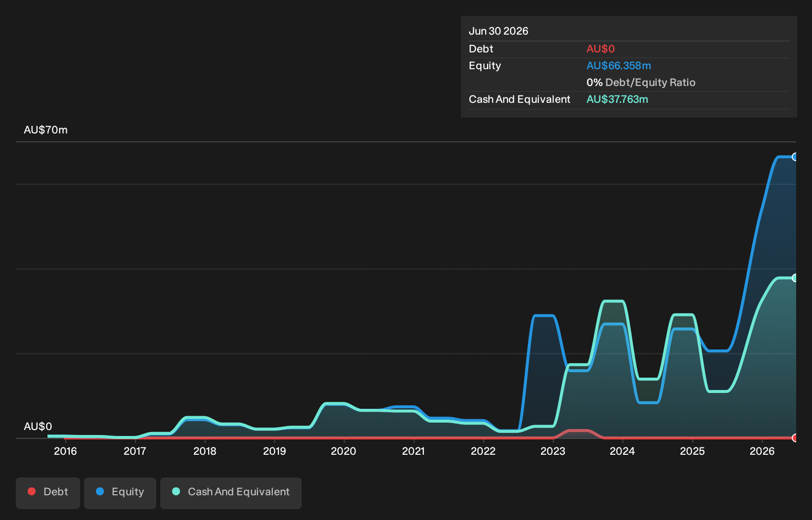Viewport: 812px width, 520px height.
Task: Toggle the Debt series legend button
Action: (x=48, y=493)
